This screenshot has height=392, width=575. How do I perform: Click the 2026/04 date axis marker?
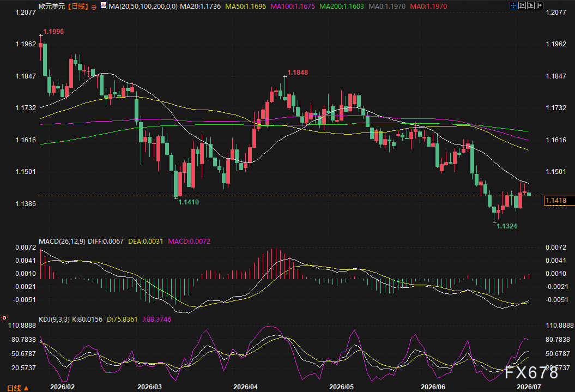(245, 387)
